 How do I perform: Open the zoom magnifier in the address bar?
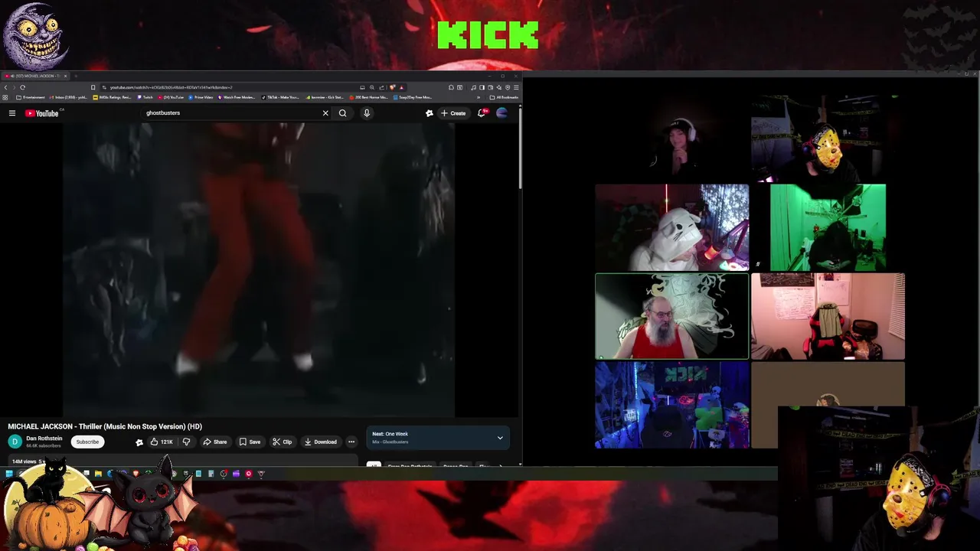click(x=372, y=87)
